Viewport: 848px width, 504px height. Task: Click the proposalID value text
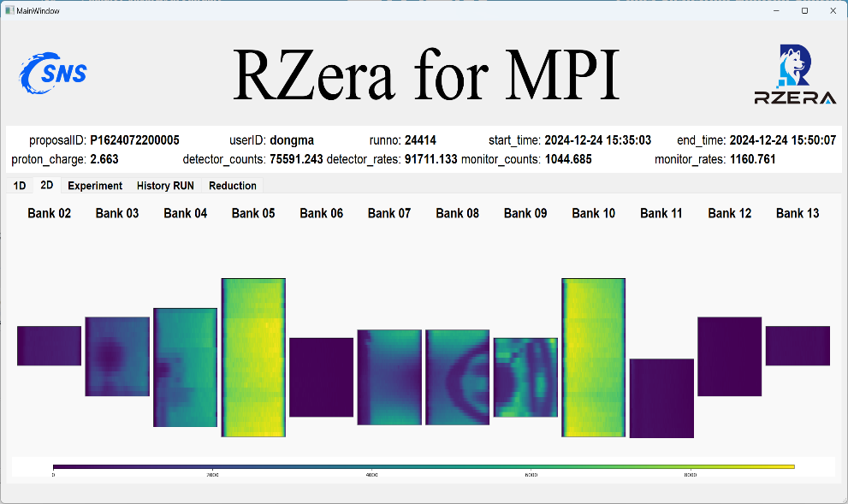point(134,140)
